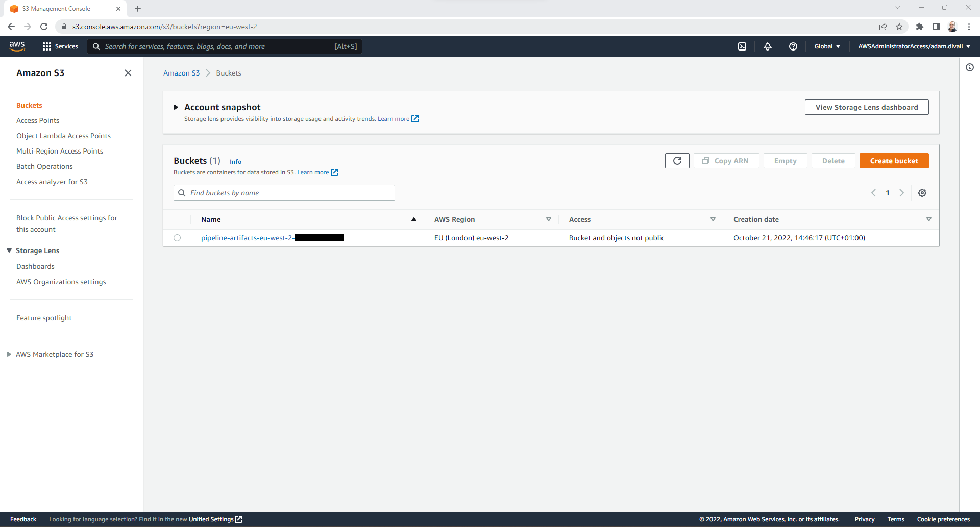Click the search magnifier in AWS search bar

96,46
